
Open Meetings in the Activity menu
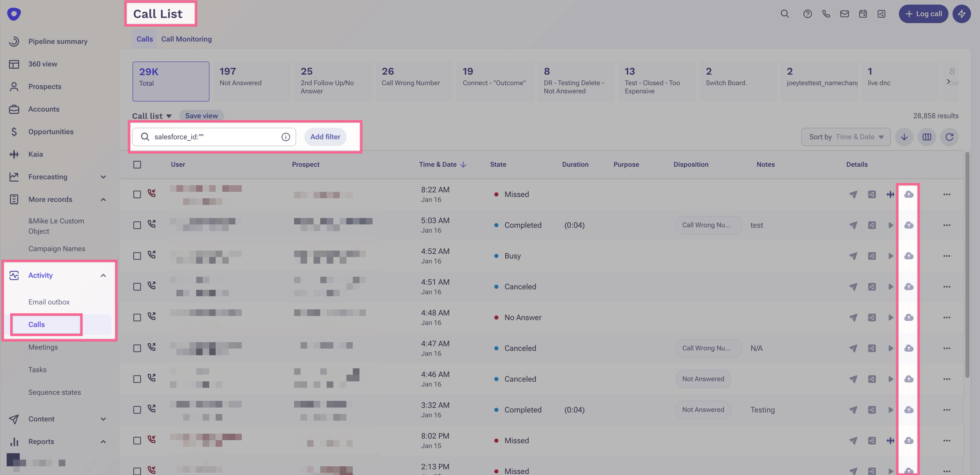pos(43,347)
